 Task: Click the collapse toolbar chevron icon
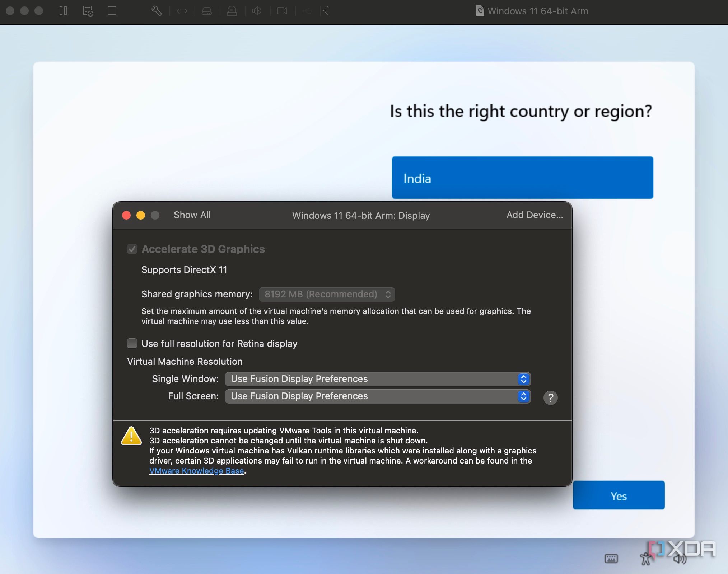pos(326,11)
